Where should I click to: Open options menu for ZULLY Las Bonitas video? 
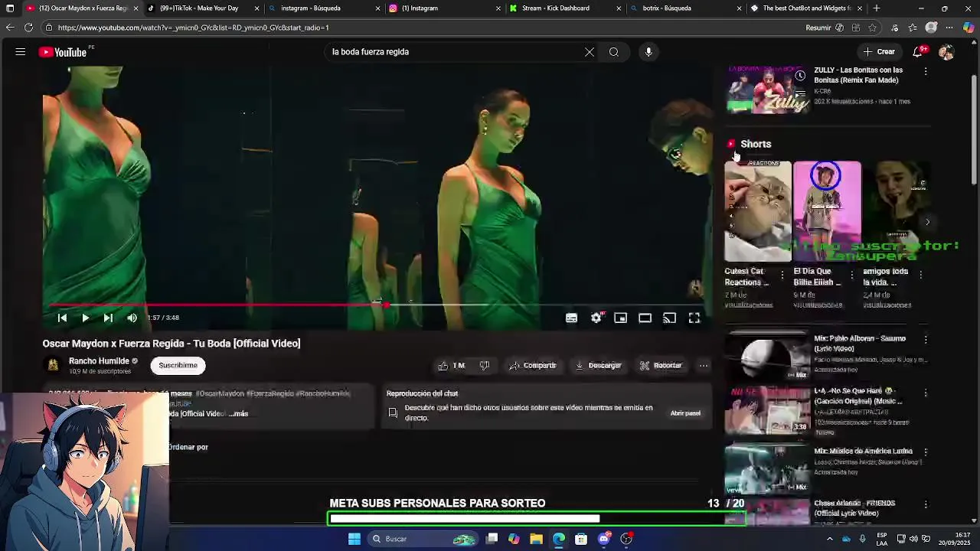click(926, 71)
